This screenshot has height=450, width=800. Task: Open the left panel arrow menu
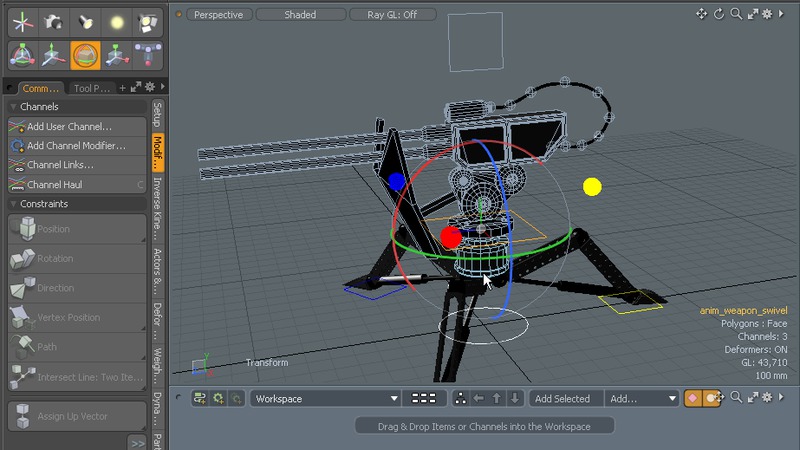[x=163, y=87]
